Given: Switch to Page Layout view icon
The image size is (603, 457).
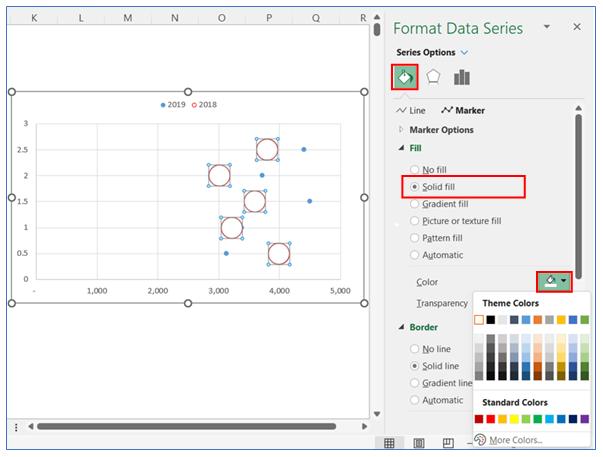Looking at the screenshot, I should [x=419, y=443].
